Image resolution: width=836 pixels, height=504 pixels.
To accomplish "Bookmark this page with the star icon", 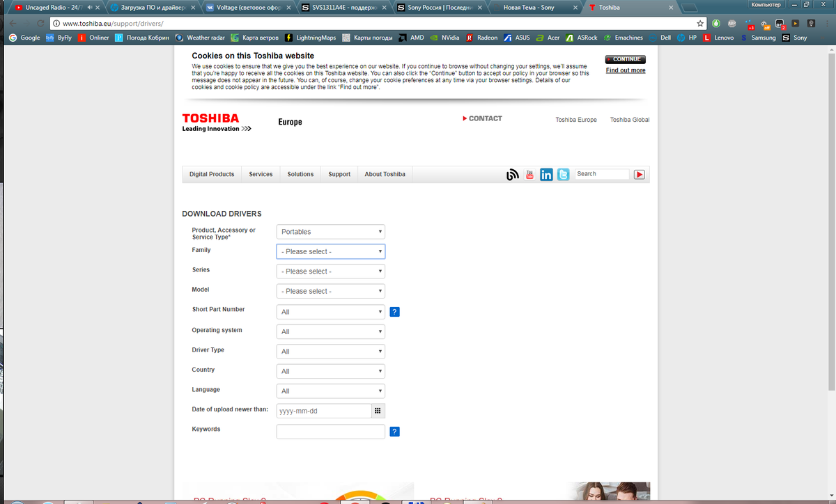I will tap(701, 23).
